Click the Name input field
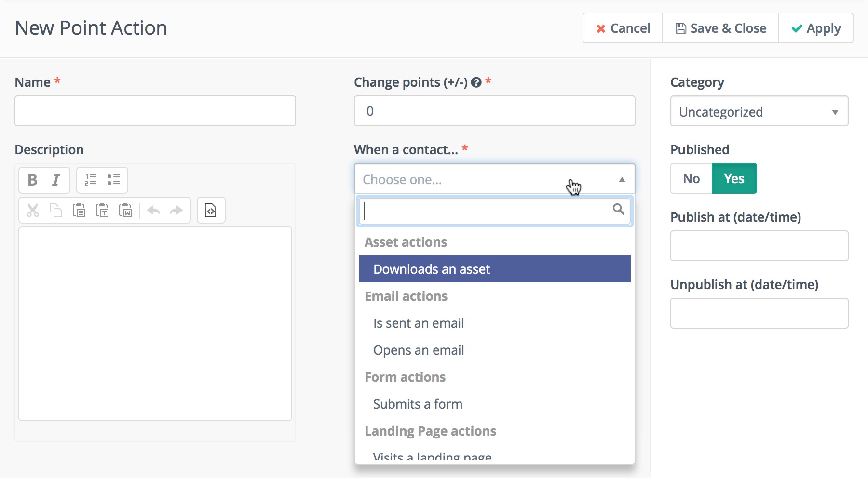The width and height of the screenshot is (868, 478). tap(155, 111)
